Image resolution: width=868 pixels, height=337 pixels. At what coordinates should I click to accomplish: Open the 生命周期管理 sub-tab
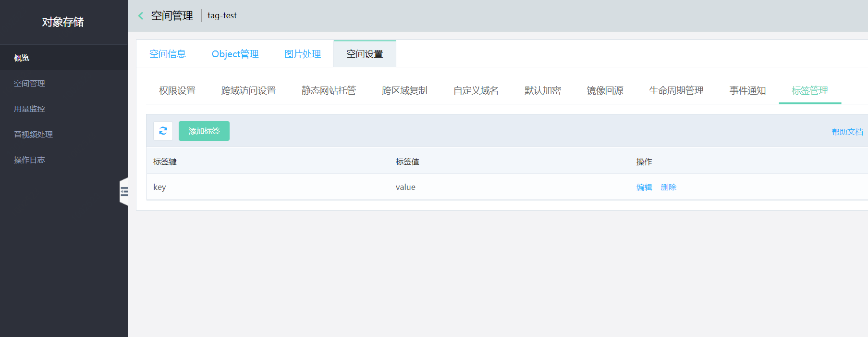(x=676, y=90)
